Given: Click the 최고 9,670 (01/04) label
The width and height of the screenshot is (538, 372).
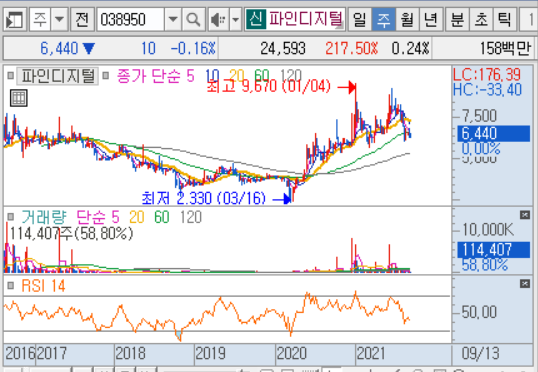Looking at the screenshot, I should point(269,86).
